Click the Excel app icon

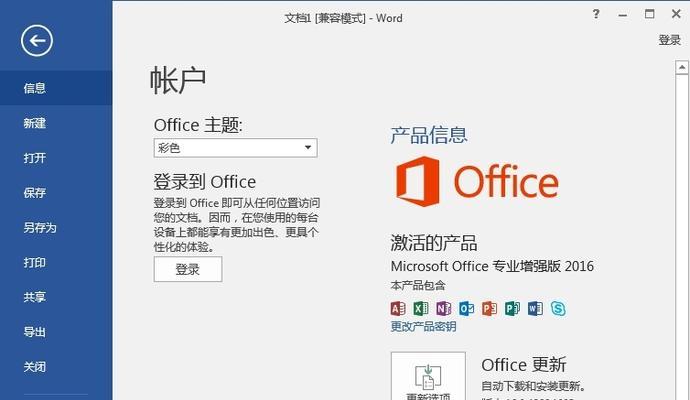(421, 308)
